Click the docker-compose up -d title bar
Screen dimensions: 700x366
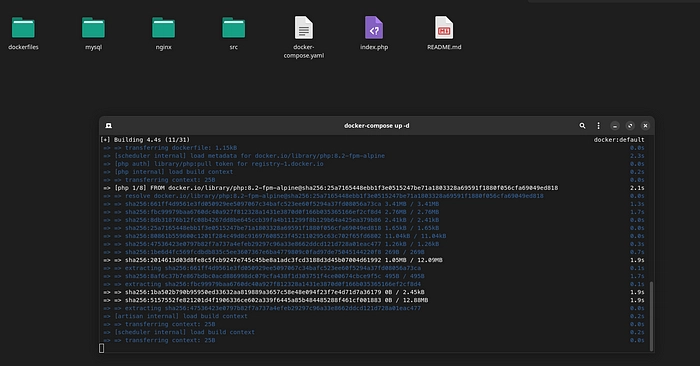coord(376,126)
